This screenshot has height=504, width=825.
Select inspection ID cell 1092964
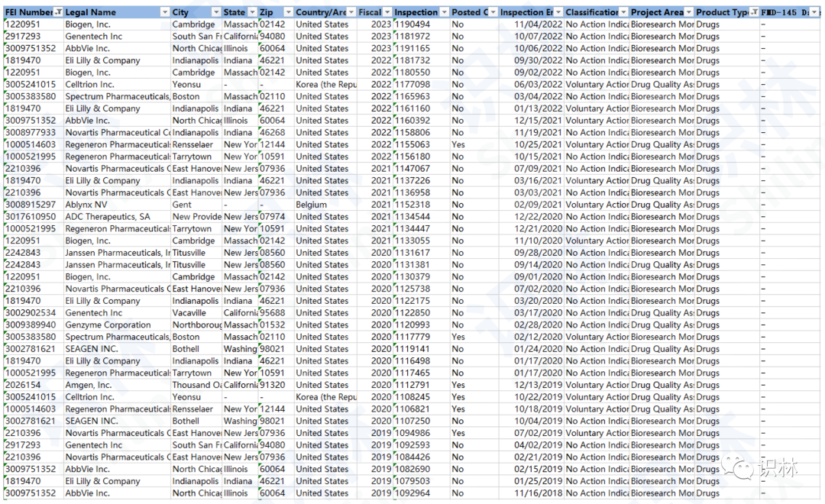(422, 493)
